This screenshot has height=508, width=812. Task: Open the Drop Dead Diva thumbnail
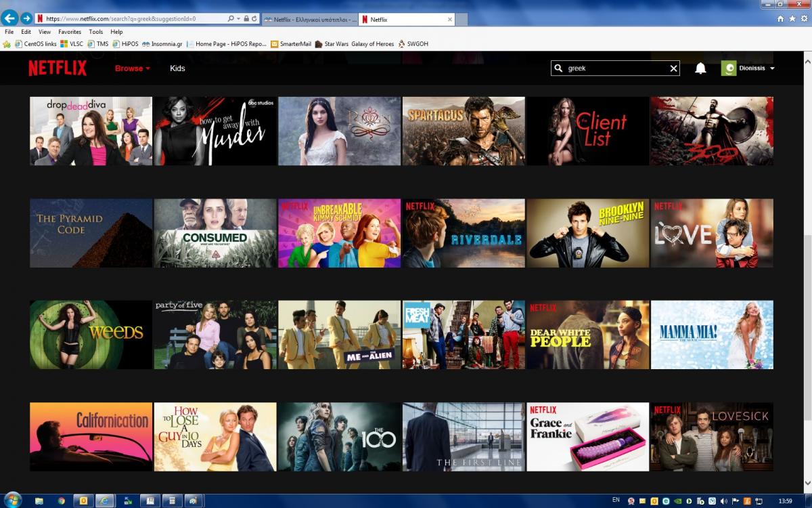click(x=91, y=131)
